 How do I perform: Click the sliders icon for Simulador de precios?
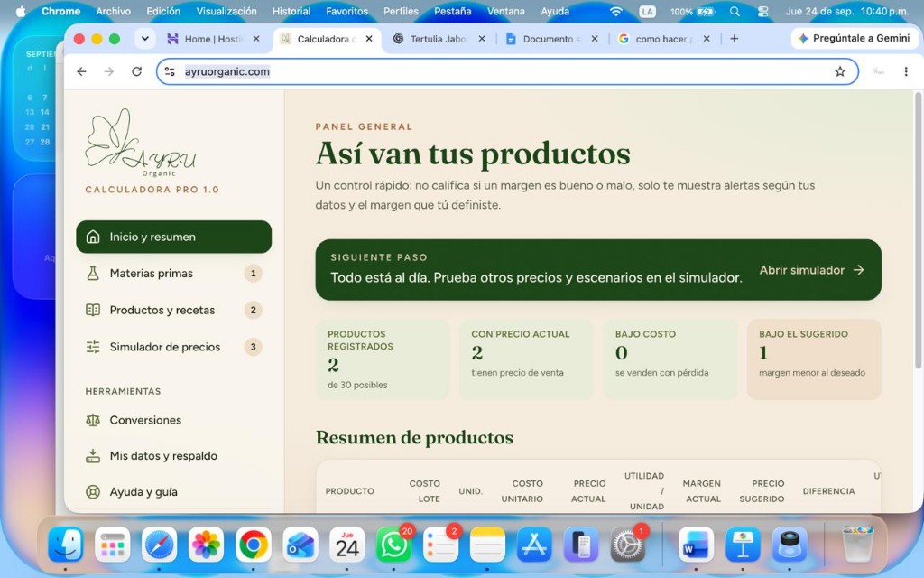click(x=93, y=347)
